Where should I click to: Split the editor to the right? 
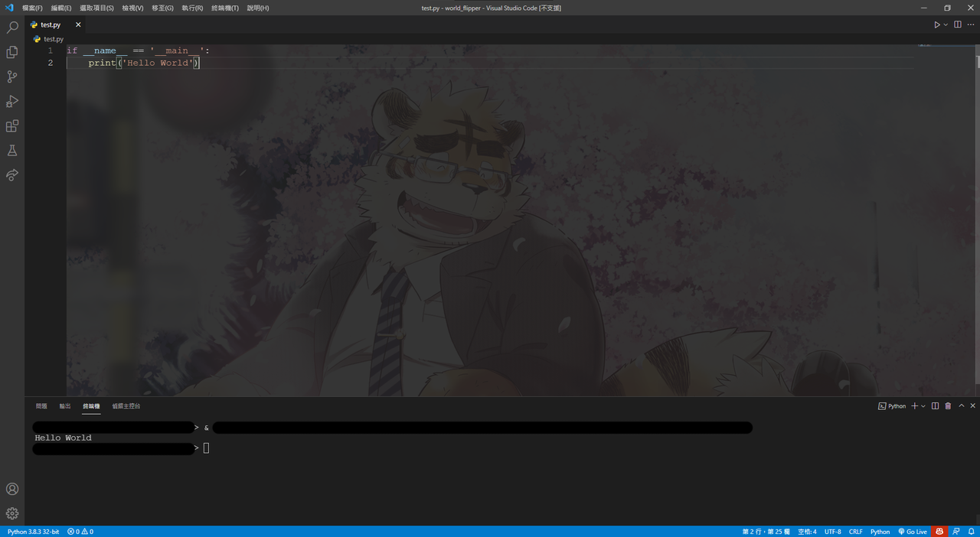pyautogui.click(x=958, y=24)
